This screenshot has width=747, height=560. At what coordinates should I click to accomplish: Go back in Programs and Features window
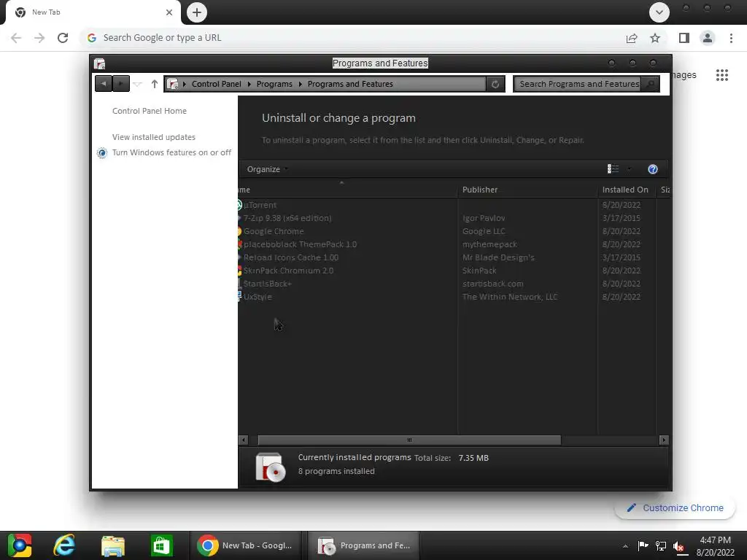click(104, 84)
